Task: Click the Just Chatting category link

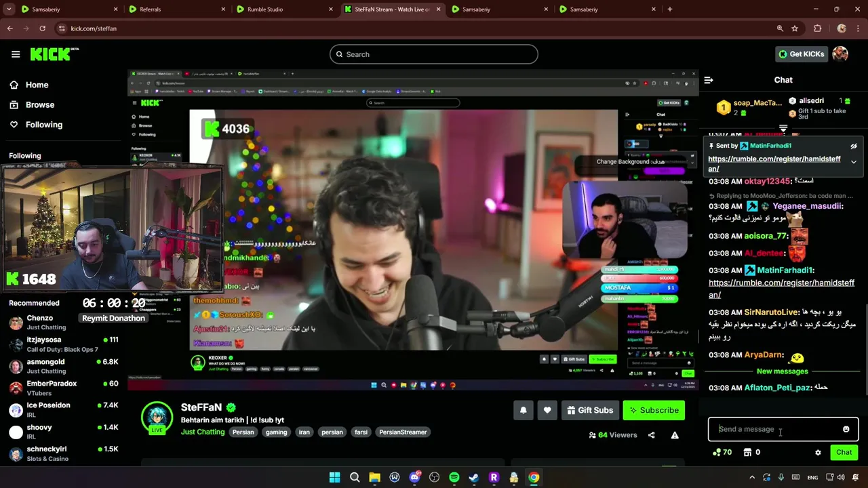Action: tap(203, 432)
